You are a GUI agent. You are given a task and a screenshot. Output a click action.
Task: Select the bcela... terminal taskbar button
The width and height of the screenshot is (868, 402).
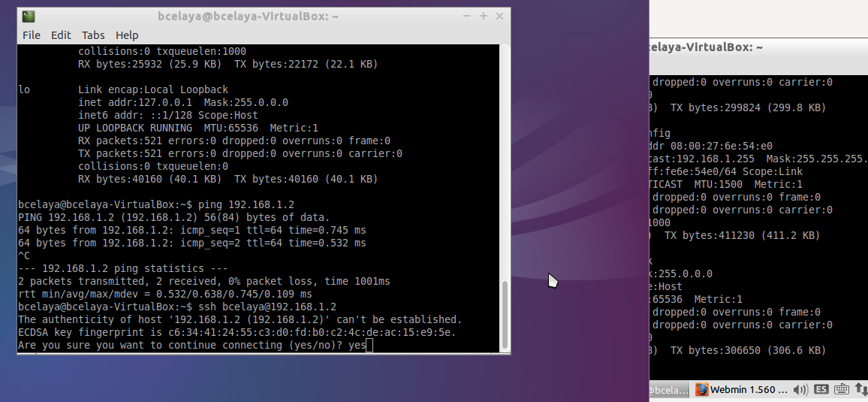click(x=670, y=389)
